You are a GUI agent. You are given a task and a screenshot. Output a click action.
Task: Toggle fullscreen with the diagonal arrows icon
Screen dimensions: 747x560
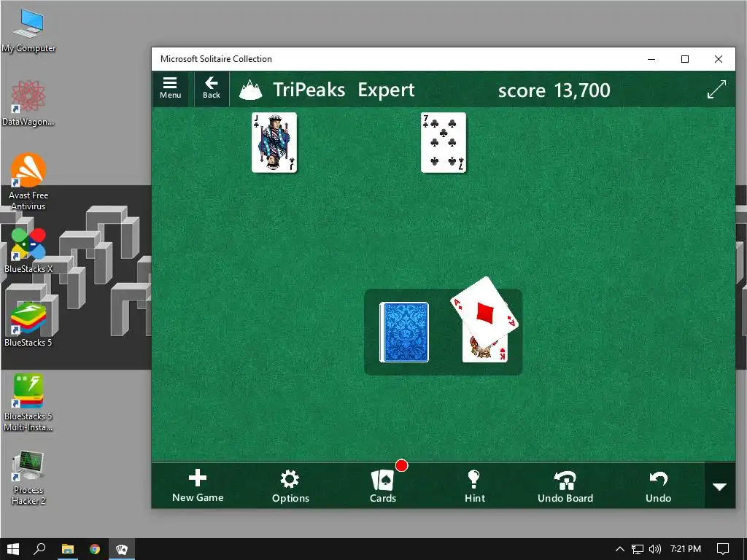tap(716, 90)
